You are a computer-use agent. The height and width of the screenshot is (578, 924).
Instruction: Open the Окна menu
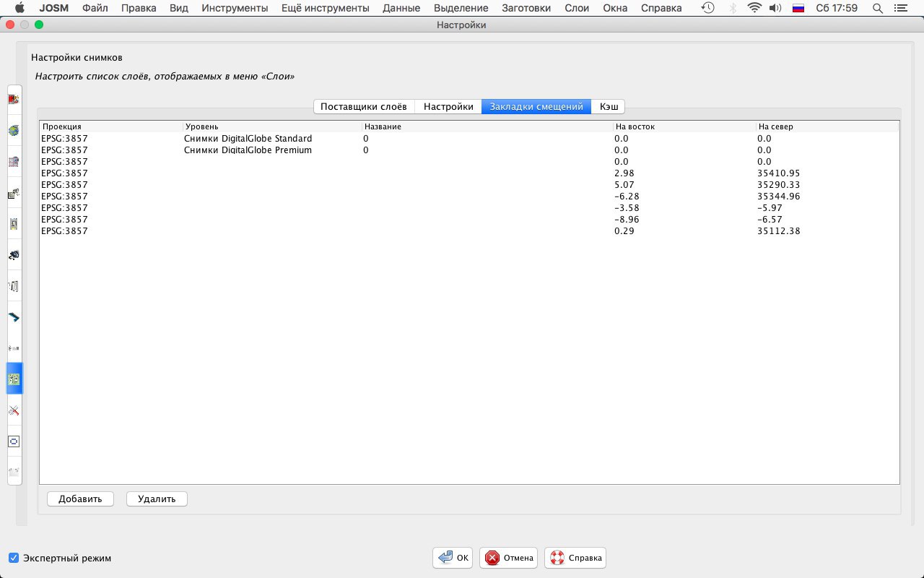[x=615, y=8]
